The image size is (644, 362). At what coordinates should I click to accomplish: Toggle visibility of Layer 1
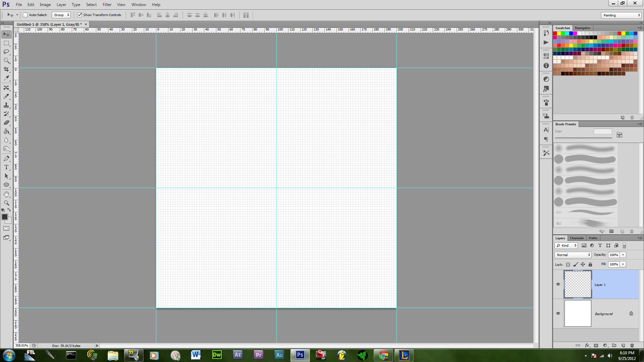[558, 284]
